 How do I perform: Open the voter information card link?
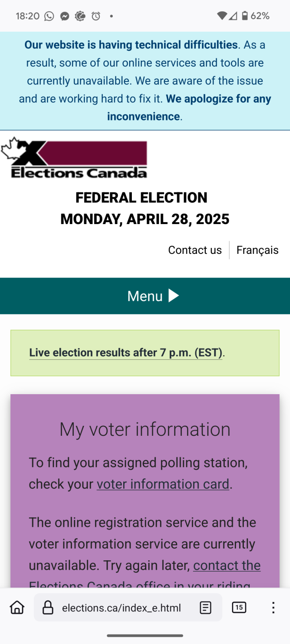click(163, 484)
